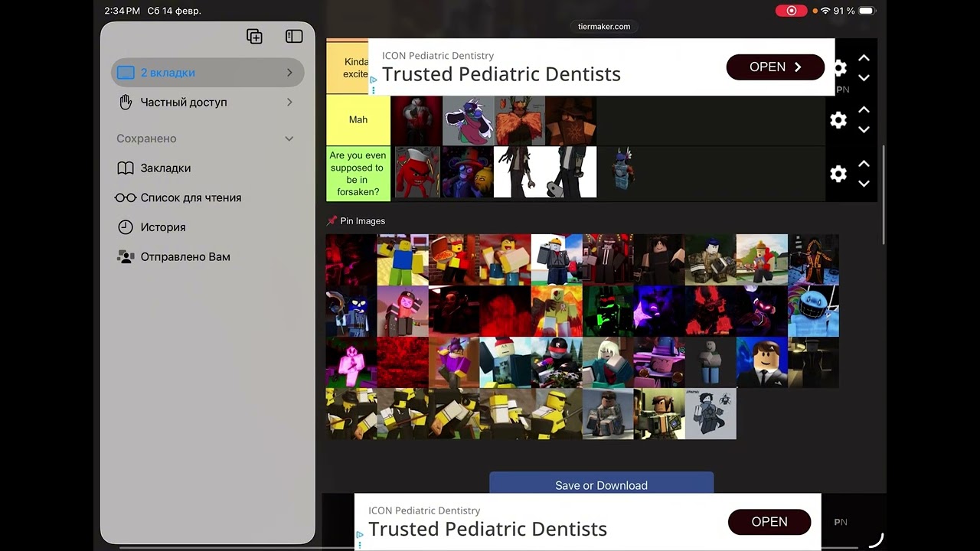Open settings gear for the Kinda excited tier
Image resolution: width=980 pixels, height=551 pixels.
click(840, 68)
